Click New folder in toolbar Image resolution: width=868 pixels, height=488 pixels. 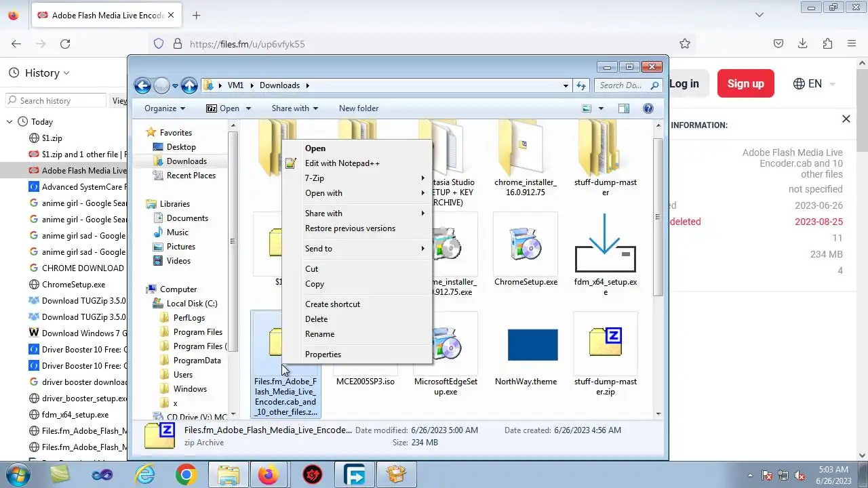click(x=359, y=108)
